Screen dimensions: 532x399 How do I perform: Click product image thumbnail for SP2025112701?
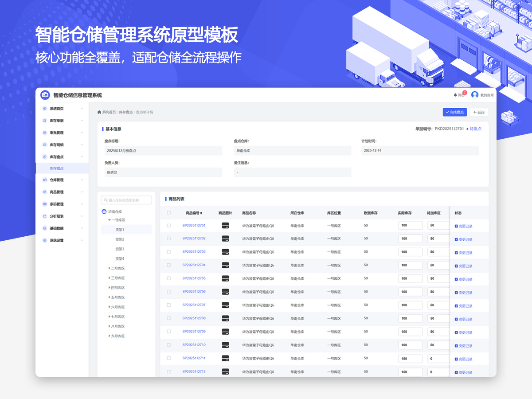[225, 226]
